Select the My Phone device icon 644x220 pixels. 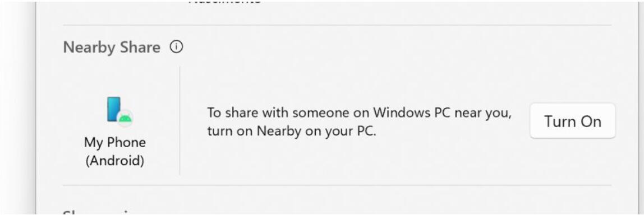119,111
